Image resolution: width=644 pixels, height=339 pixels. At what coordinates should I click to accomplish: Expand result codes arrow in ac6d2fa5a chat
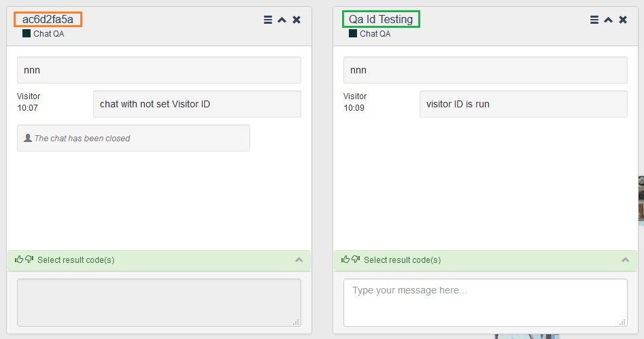coord(299,260)
